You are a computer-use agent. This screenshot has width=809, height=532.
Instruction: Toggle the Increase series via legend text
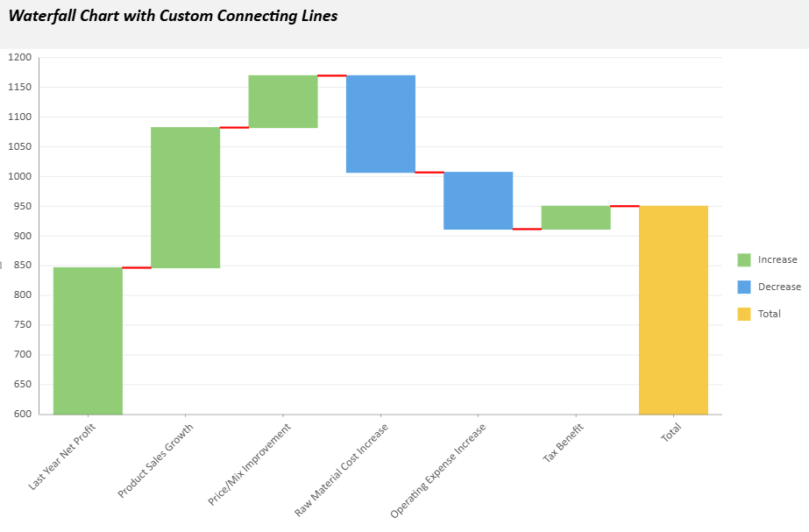tap(777, 259)
